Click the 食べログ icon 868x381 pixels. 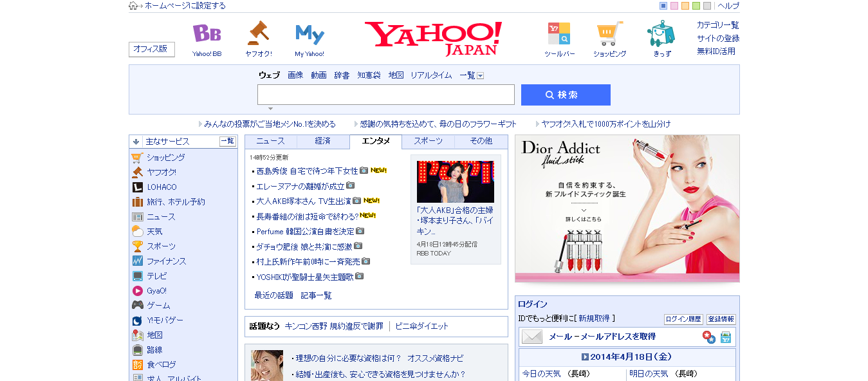[x=137, y=365]
